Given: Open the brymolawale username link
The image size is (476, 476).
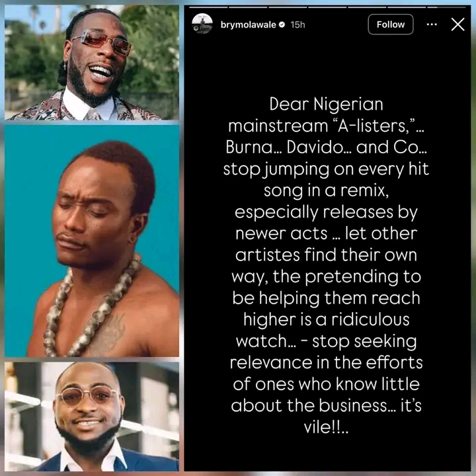Looking at the screenshot, I should click(x=249, y=24).
